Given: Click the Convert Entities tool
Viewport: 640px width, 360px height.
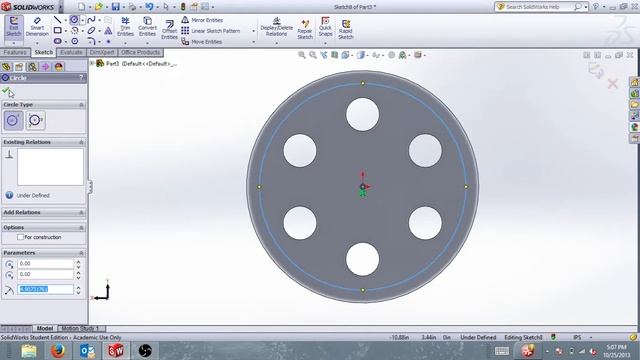Looking at the screenshot, I should [147, 27].
